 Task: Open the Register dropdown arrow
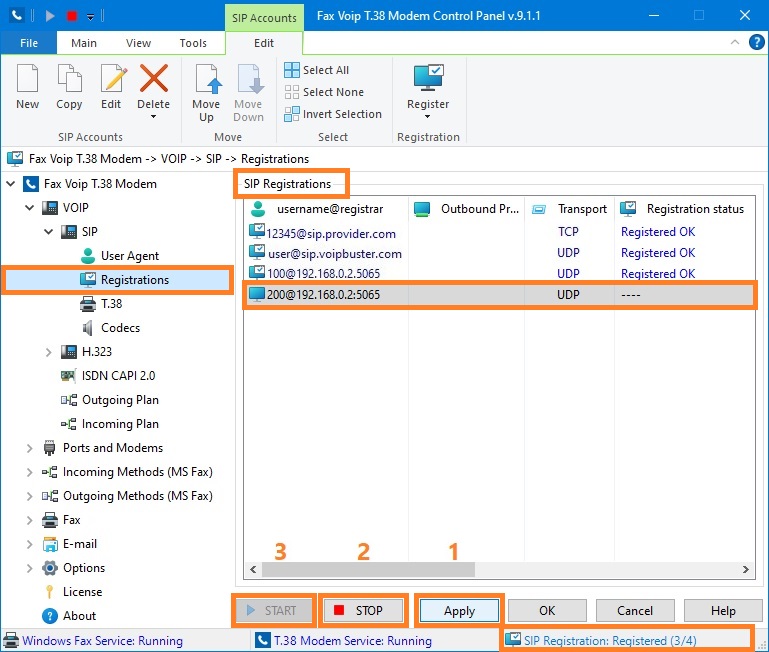tap(428, 117)
